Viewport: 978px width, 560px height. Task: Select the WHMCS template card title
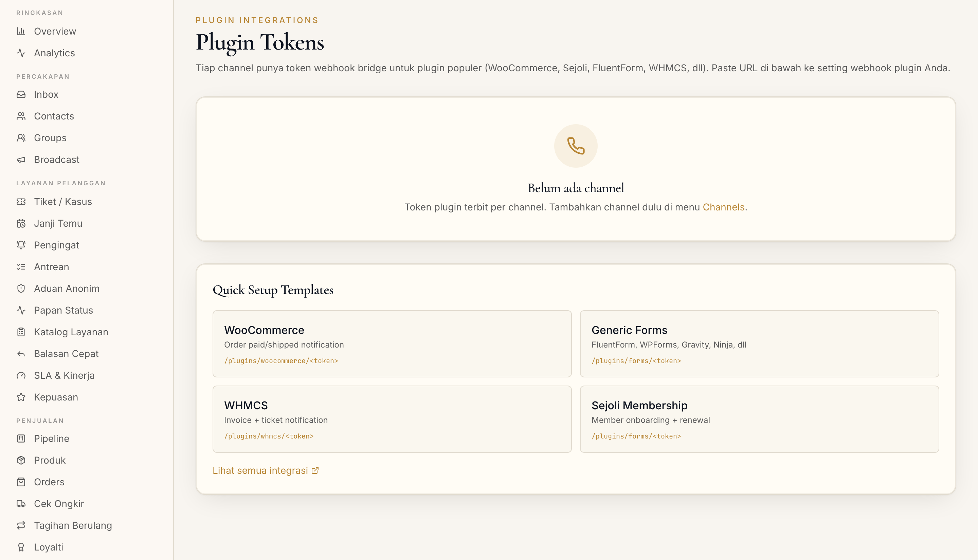(x=246, y=405)
